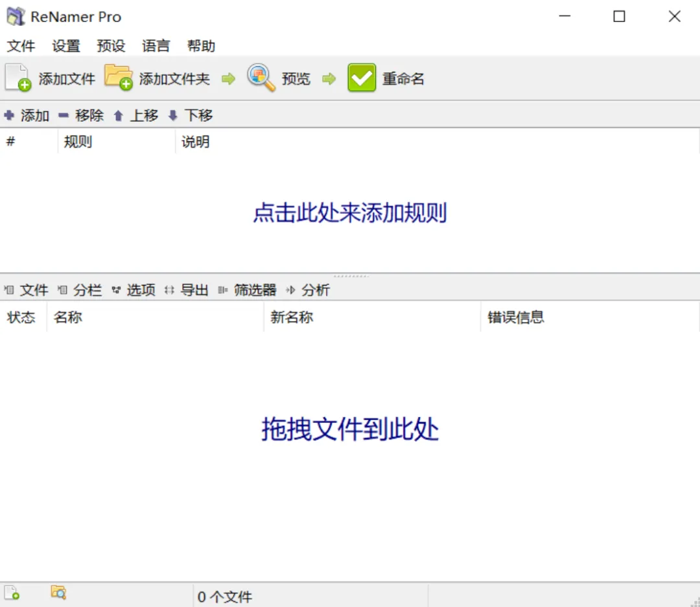Click the plus icon next to 添加
The height and width of the screenshot is (607, 700).
pos(9,115)
